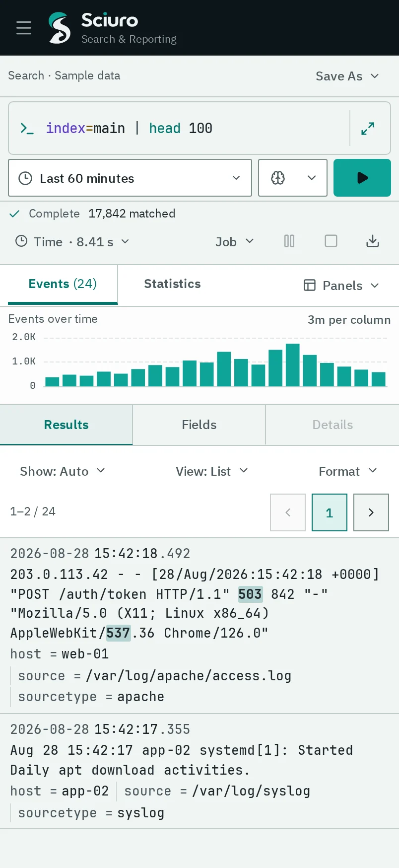Image resolution: width=399 pixels, height=868 pixels.
Task: Click the IP address 203.0.113.42
Action: coord(59,575)
